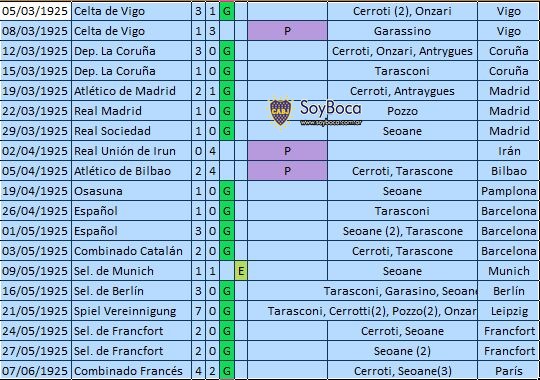Click the Seoane (2), Tarascone scorers cell
The height and width of the screenshot is (380, 540).
pos(402,231)
